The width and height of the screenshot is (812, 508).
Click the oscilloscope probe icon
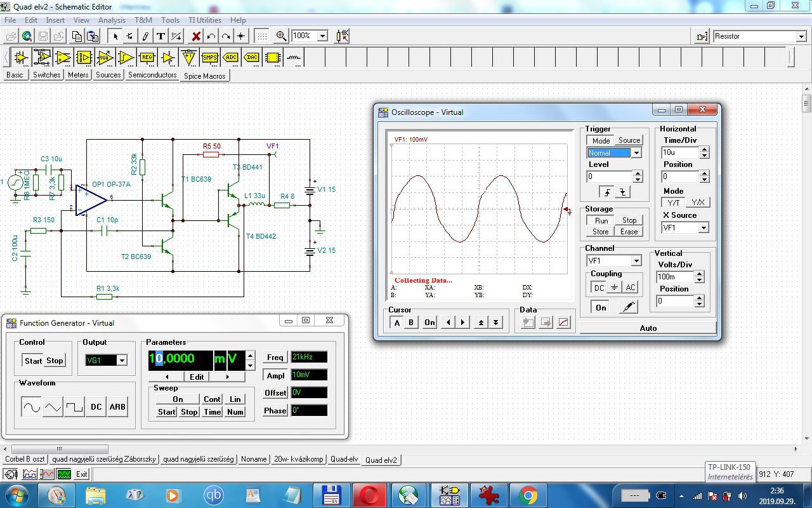click(628, 307)
